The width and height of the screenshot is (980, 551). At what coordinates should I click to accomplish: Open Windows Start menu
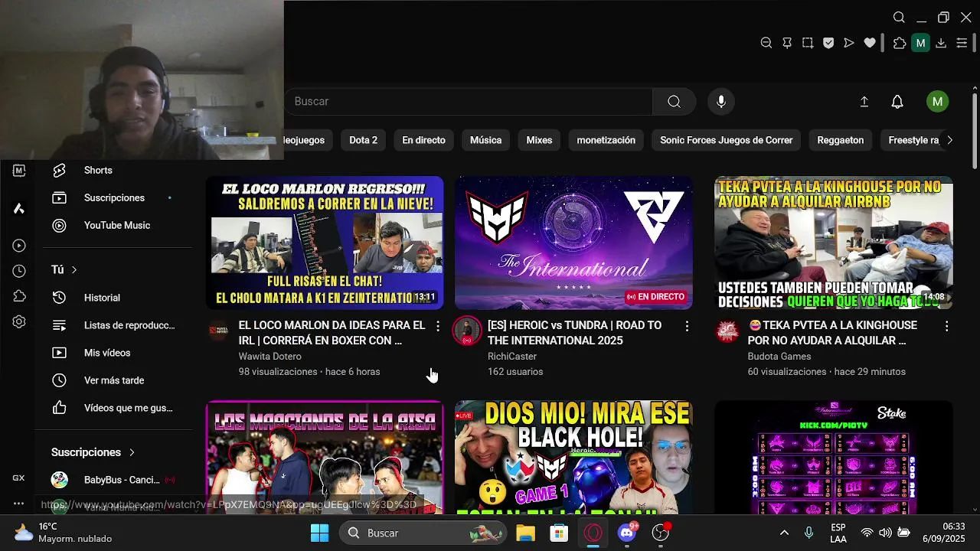(319, 533)
